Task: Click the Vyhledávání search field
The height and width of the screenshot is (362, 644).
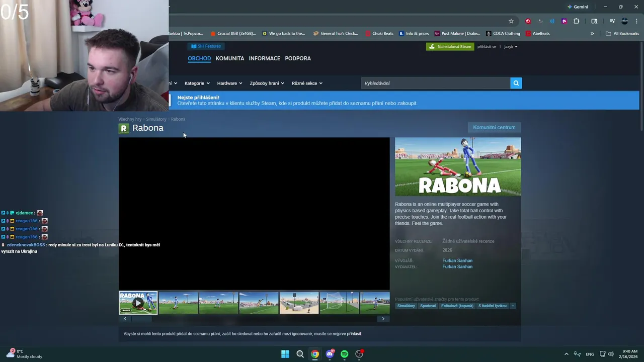Action: (x=435, y=83)
